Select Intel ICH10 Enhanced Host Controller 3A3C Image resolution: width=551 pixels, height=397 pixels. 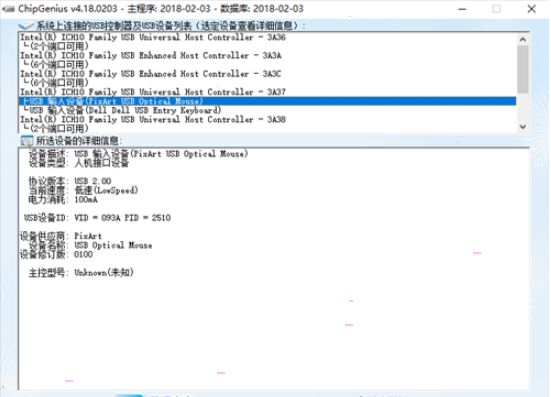(151, 74)
